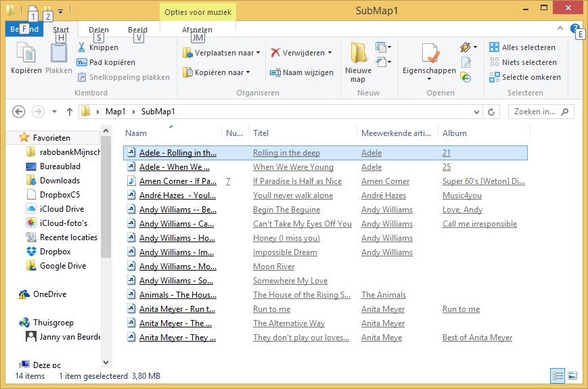This screenshot has width=588, height=389.
Task: Switch to the Beeld tab
Action: click(137, 29)
